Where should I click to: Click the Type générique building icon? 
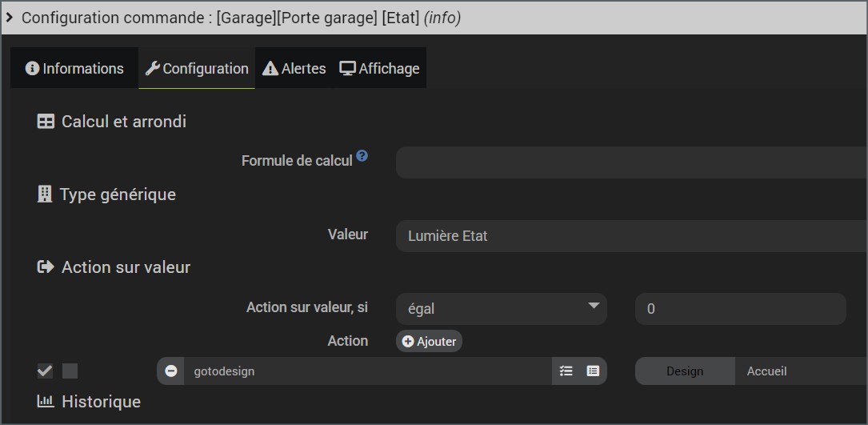pyautogui.click(x=44, y=194)
